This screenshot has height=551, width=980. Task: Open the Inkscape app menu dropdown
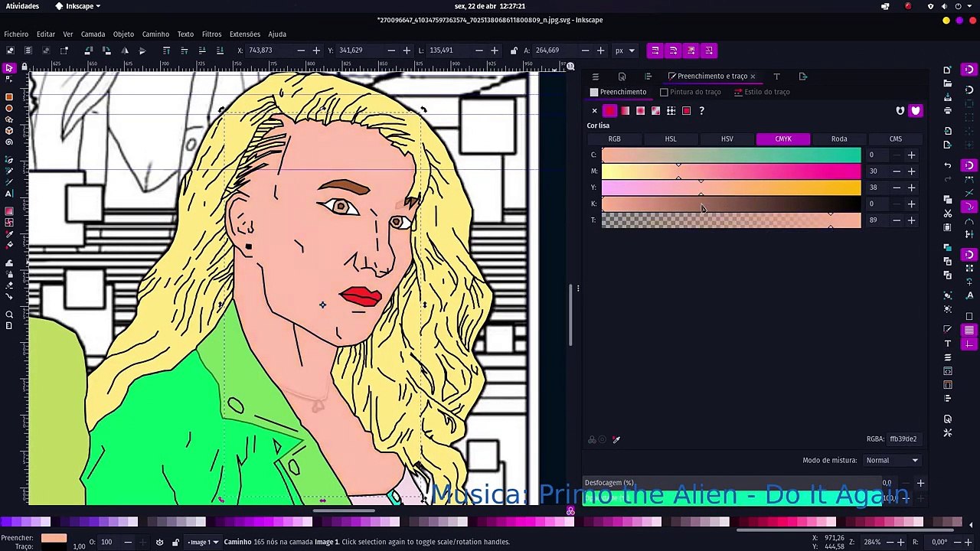click(x=78, y=6)
